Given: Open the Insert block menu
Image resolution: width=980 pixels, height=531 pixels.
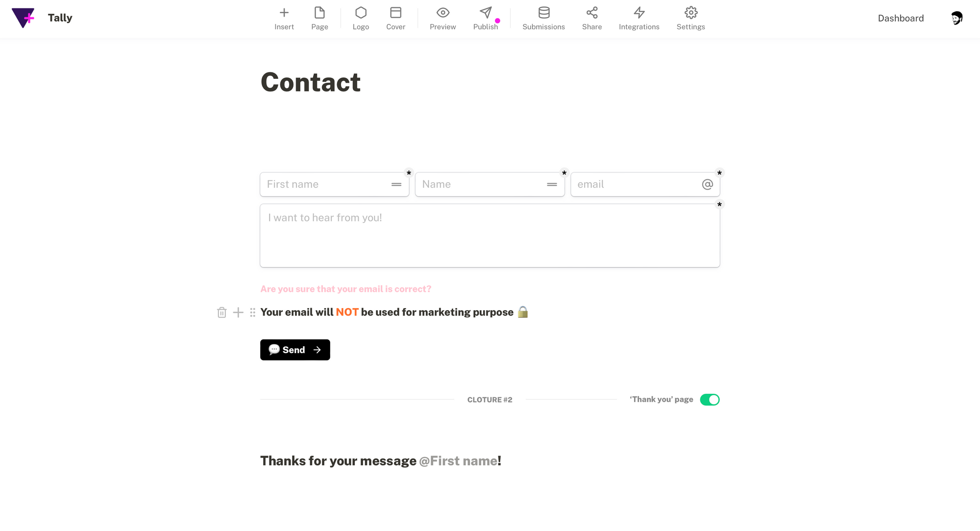Looking at the screenshot, I should [x=284, y=19].
